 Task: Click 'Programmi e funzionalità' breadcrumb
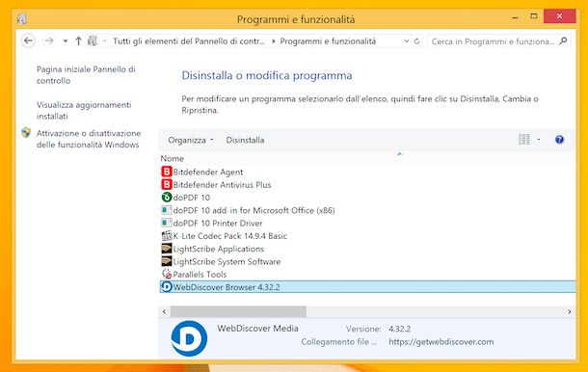[x=328, y=41]
